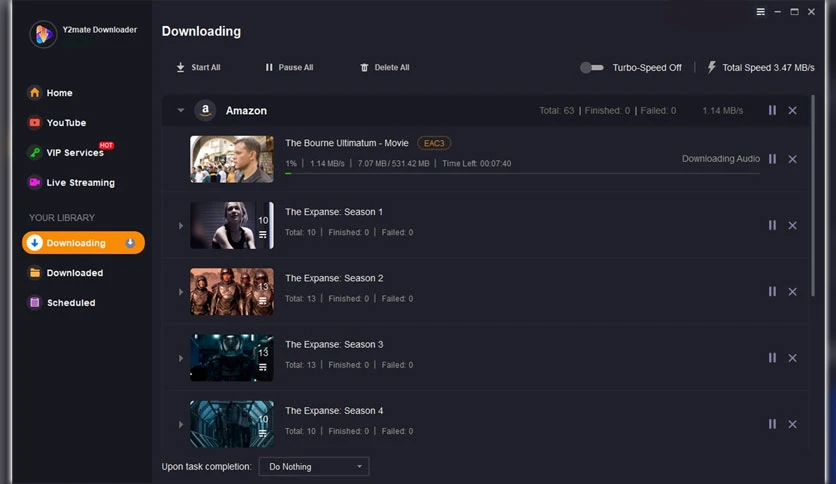This screenshot has width=836, height=484.
Task: Open the Home section in the sidebar
Action: click(x=51, y=93)
